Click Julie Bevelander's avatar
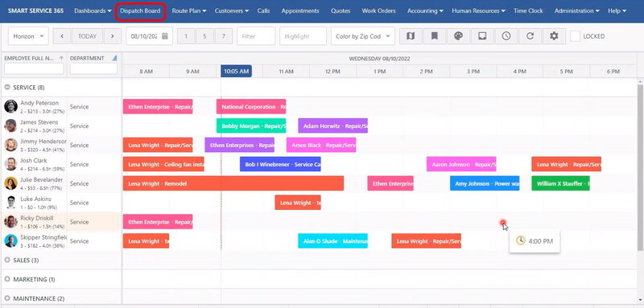This screenshot has width=644, height=308. click(10, 183)
